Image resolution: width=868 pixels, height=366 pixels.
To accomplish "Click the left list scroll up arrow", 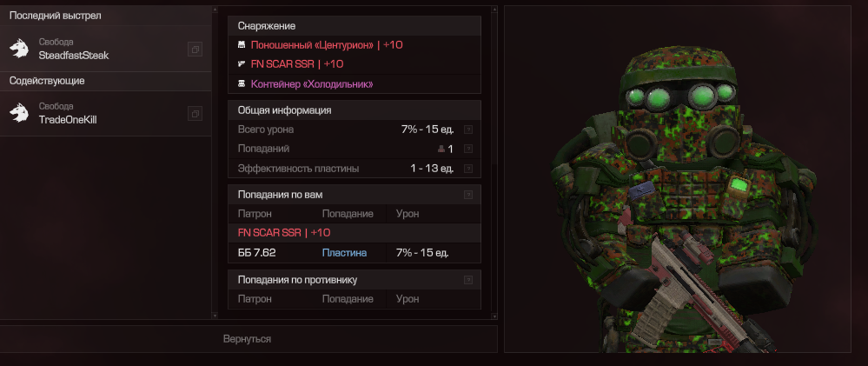I will tap(215, 10).
